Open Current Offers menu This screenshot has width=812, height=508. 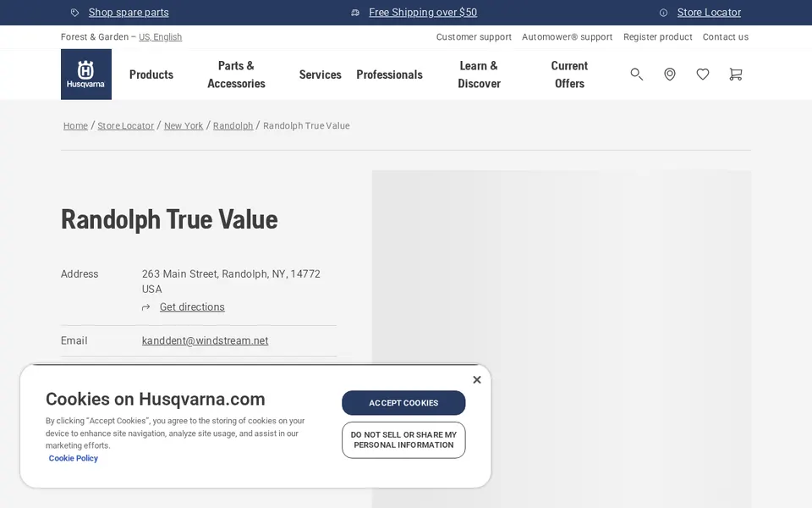(569, 75)
